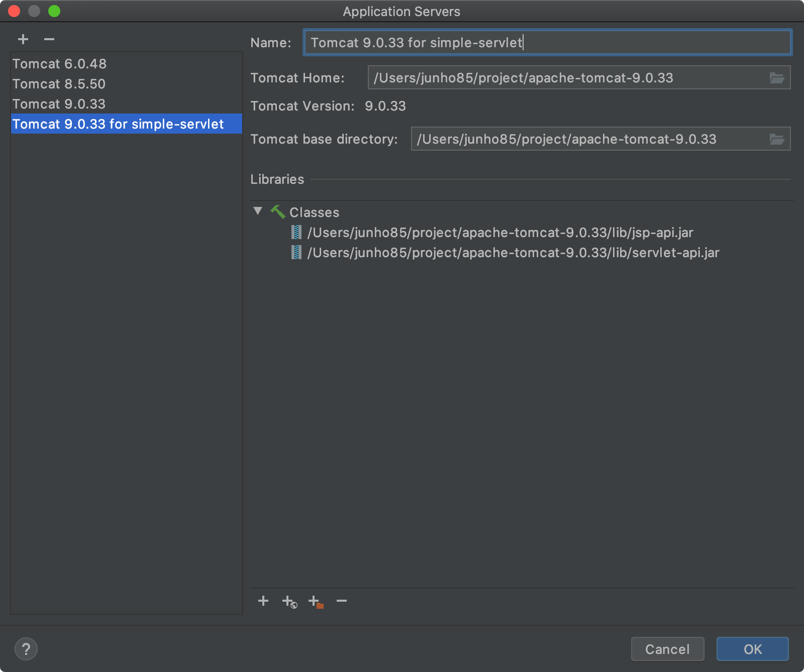Select the servlet-api.jar library path
This screenshot has width=804, height=672.
click(x=513, y=253)
